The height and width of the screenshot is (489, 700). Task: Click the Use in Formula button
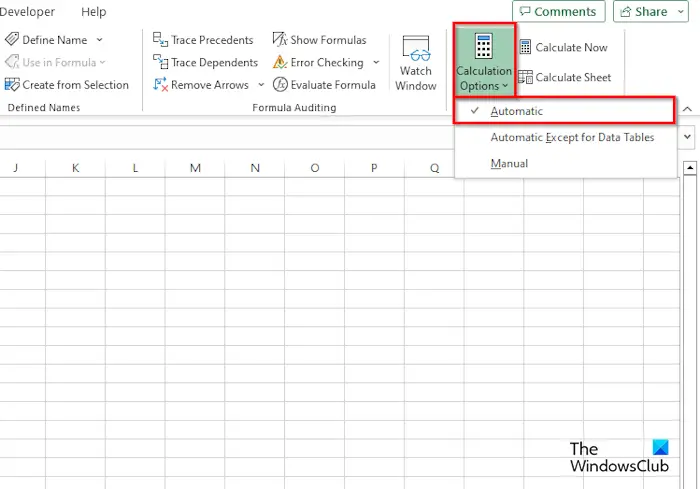click(55, 62)
